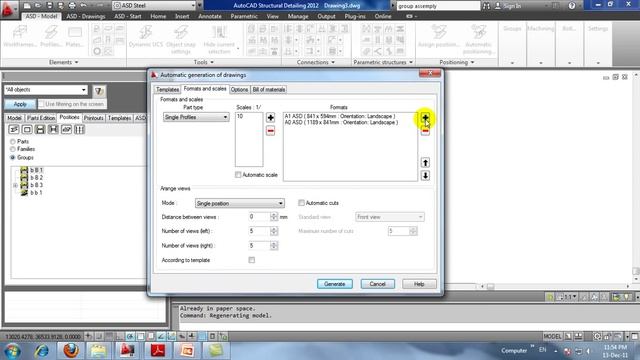Image resolution: width=640 pixels, height=360 pixels.
Task: Toggle Use filtering on the screen checkbox
Action: 41,104
